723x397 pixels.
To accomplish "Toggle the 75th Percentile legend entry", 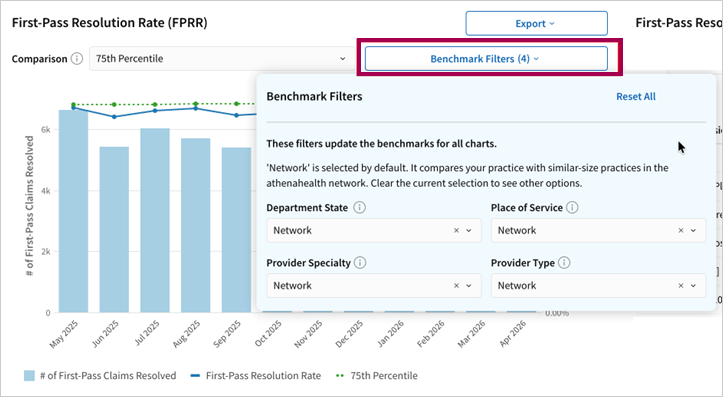I will click(377, 376).
